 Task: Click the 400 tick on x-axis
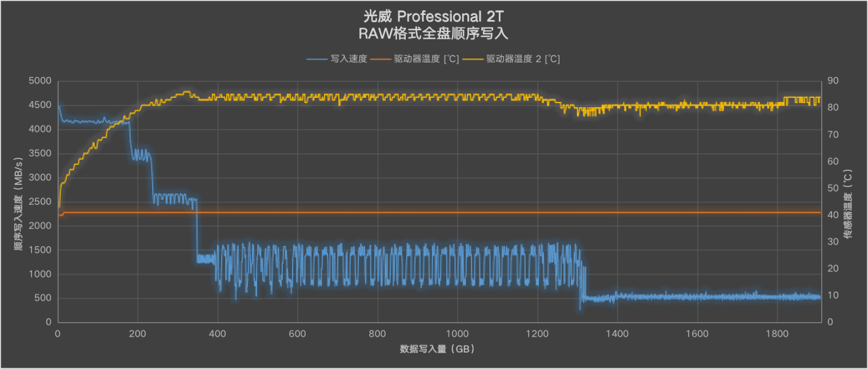click(x=217, y=334)
